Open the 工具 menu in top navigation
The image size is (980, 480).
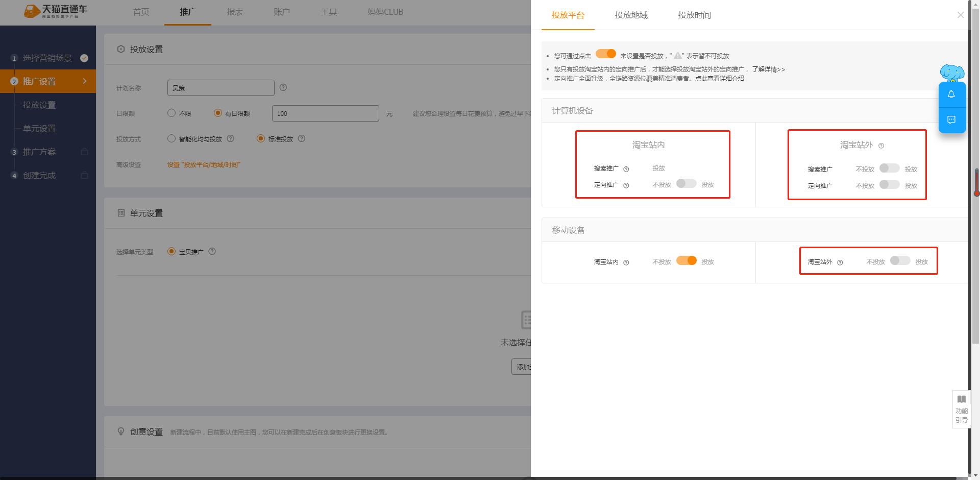click(x=328, y=12)
